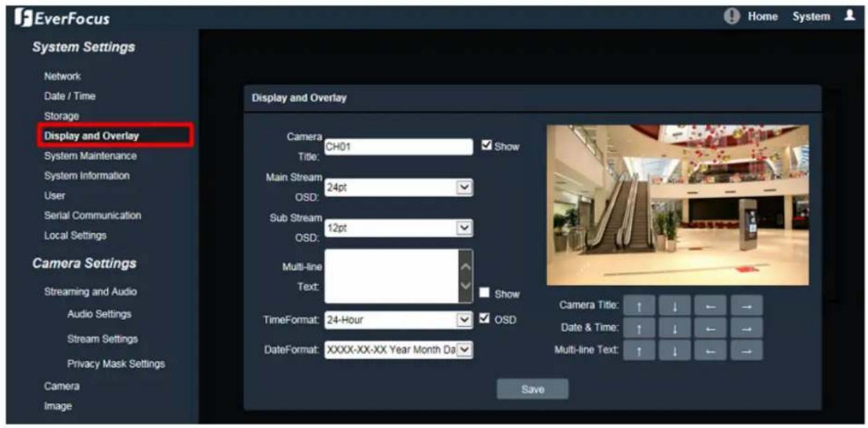
Task: Shift Date & Time overlay left
Action: (711, 327)
